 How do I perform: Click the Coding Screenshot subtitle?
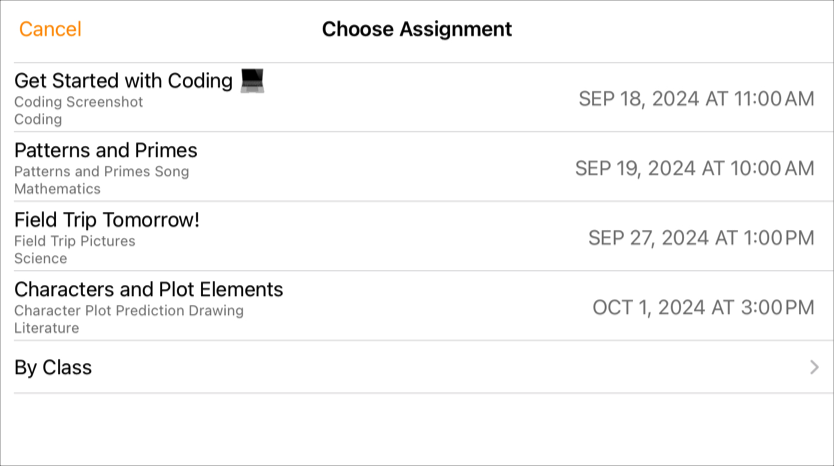point(79,102)
